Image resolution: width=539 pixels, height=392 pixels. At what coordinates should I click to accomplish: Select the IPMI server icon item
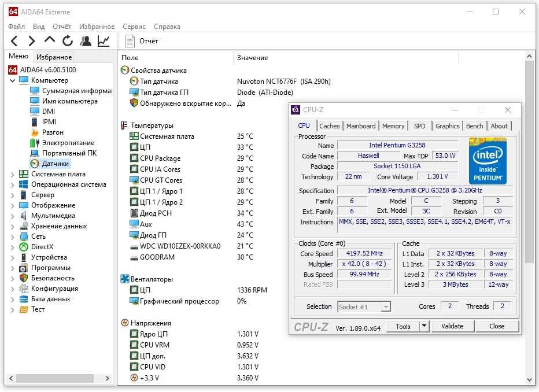point(34,122)
